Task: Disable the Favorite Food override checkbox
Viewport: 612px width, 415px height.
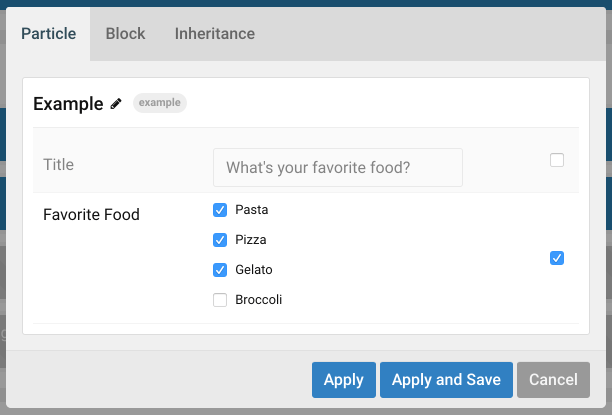Action: coord(557,258)
